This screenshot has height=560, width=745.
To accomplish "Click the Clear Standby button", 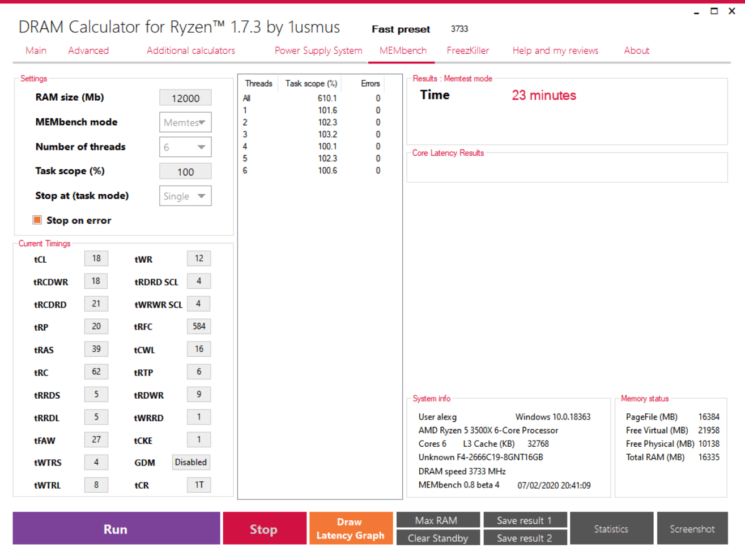I will 438,537.
